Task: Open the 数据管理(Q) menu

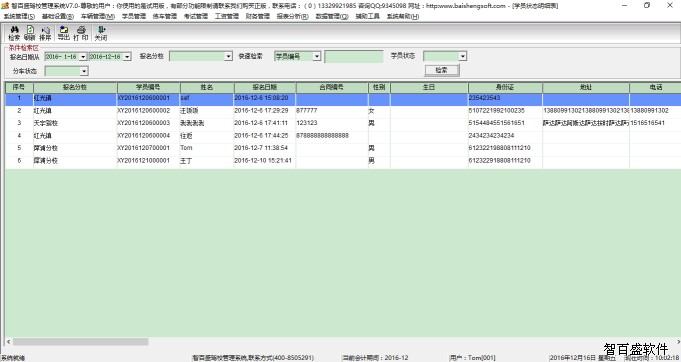Action: coord(332,16)
